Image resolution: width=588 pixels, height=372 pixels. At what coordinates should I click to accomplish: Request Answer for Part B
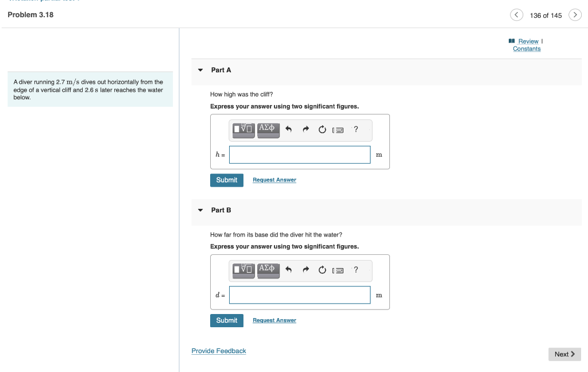click(274, 320)
